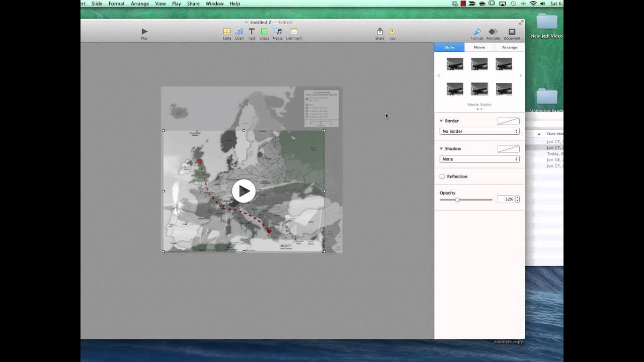
Task: Select bottom-middle movie style thumbnail
Action: click(x=479, y=89)
